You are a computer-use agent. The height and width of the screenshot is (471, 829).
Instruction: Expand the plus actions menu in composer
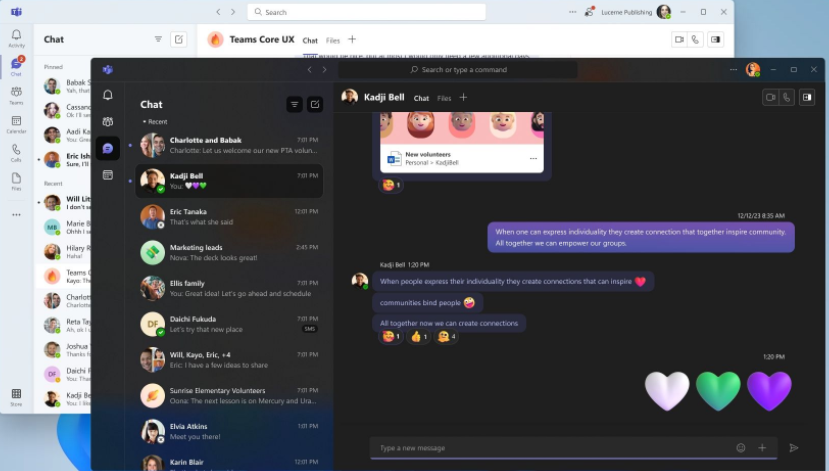762,448
